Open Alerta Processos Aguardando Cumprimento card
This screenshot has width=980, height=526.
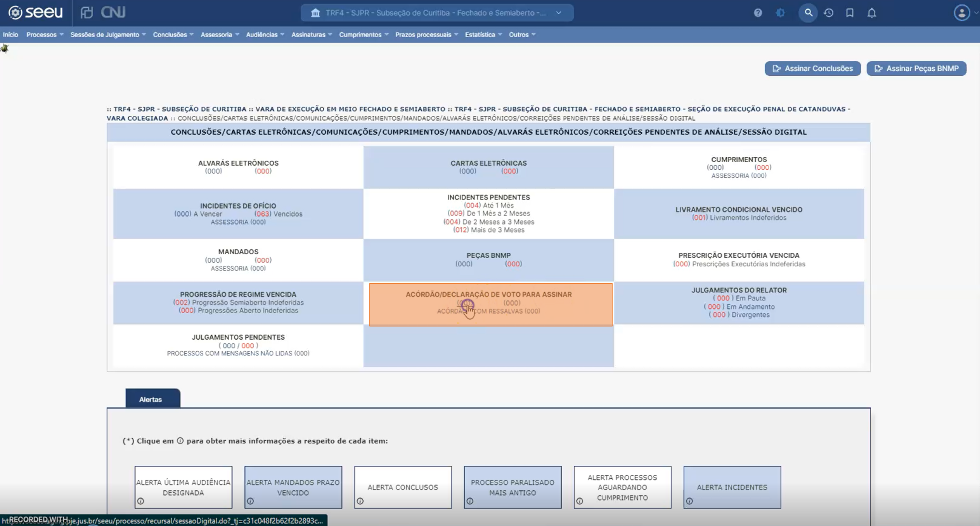tap(623, 487)
